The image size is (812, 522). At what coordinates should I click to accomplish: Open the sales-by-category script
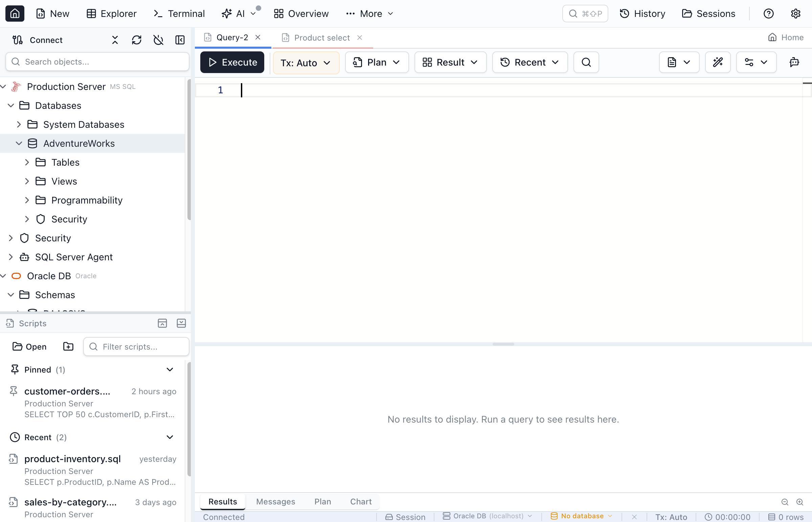[x=93, y=508]
